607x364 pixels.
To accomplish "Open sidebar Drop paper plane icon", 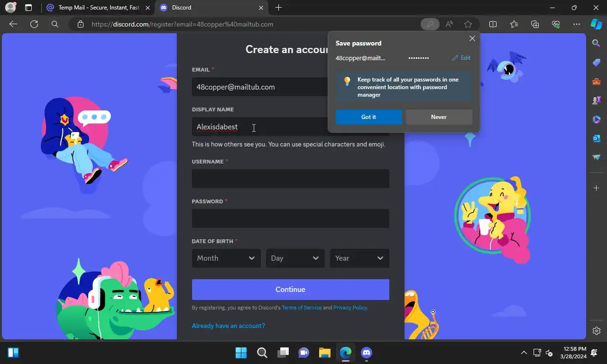I will tap(597, 157).
